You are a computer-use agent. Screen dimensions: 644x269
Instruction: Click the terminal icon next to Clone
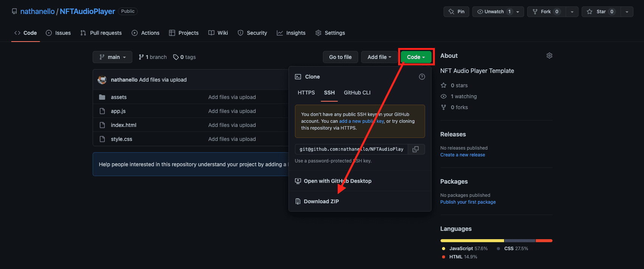click(298, 77)
